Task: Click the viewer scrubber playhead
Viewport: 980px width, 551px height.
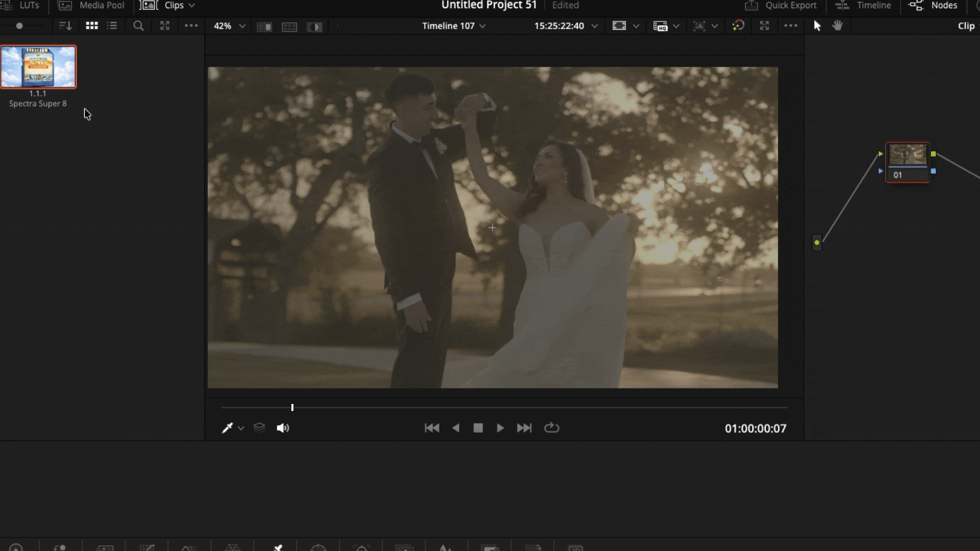Action: point(292,408)
